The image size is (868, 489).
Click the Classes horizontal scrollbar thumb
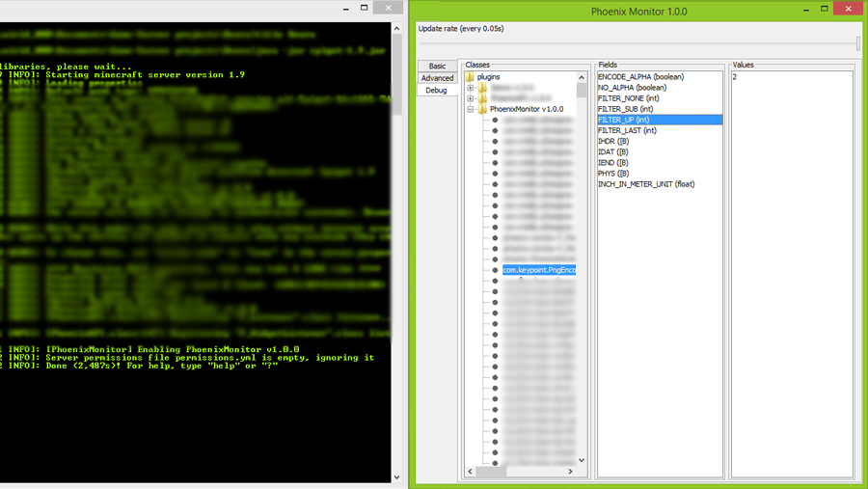pyautogui.click(x=491, y=472)
